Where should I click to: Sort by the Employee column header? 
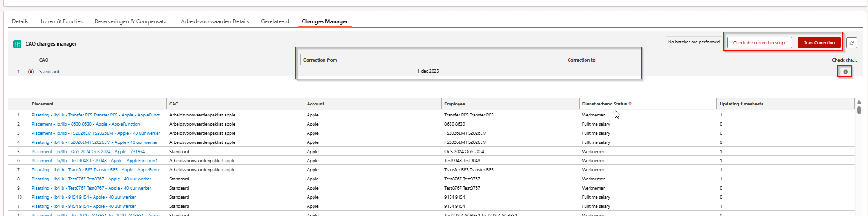pos(455,104)
